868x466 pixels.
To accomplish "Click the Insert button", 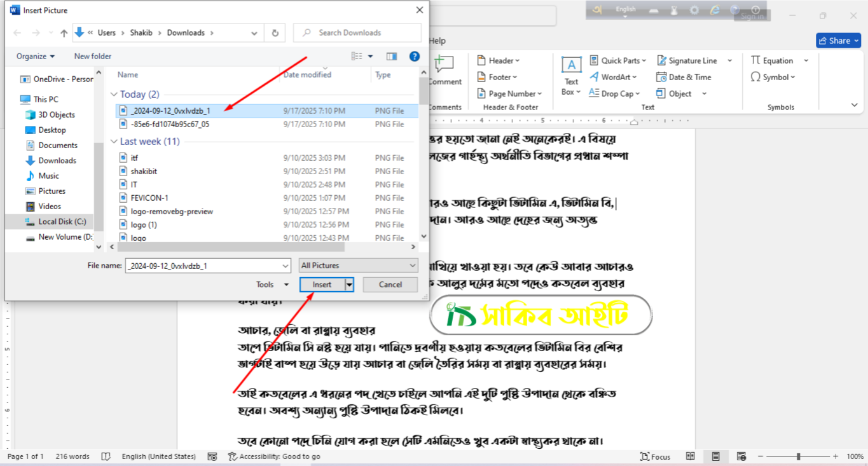I will [323, 284].
